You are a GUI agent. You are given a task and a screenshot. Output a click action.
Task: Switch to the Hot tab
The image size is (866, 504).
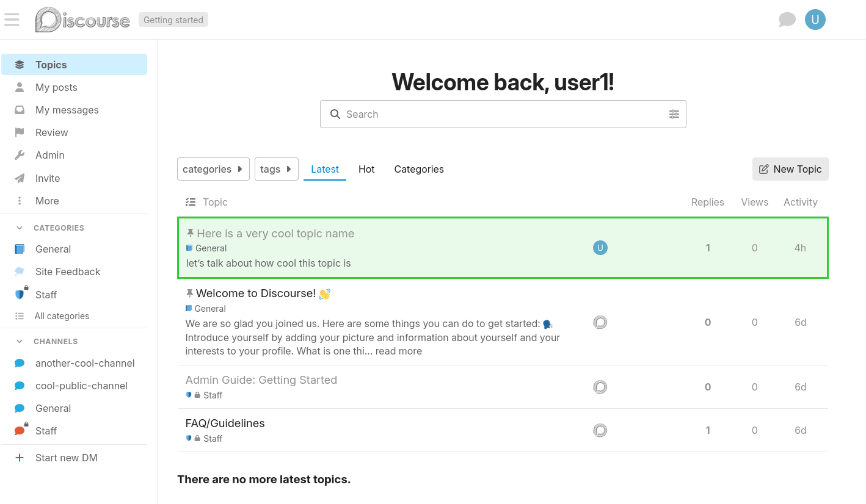click(366, 169)
